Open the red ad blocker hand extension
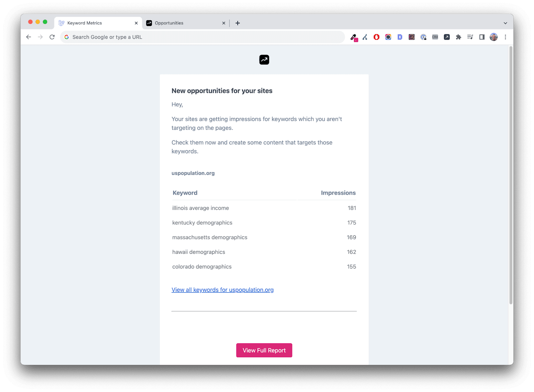Viewport: 534px width, 392px height. 376,37
